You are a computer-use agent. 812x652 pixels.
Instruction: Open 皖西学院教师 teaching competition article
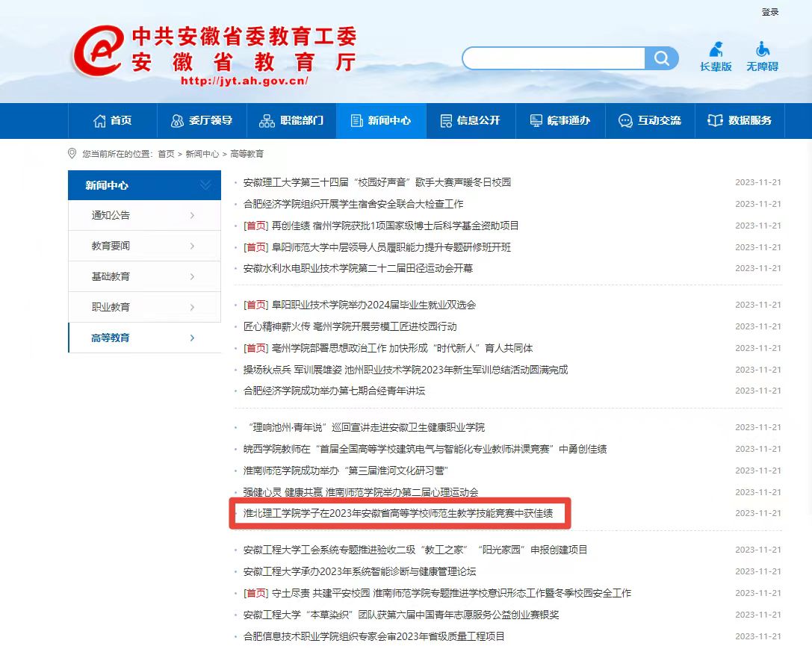(424, 449)
